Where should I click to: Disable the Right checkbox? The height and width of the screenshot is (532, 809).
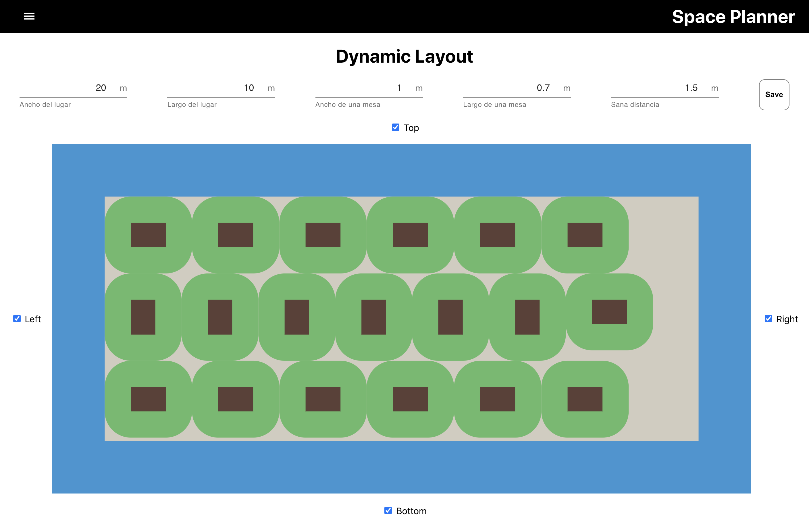tap(768, 319)
